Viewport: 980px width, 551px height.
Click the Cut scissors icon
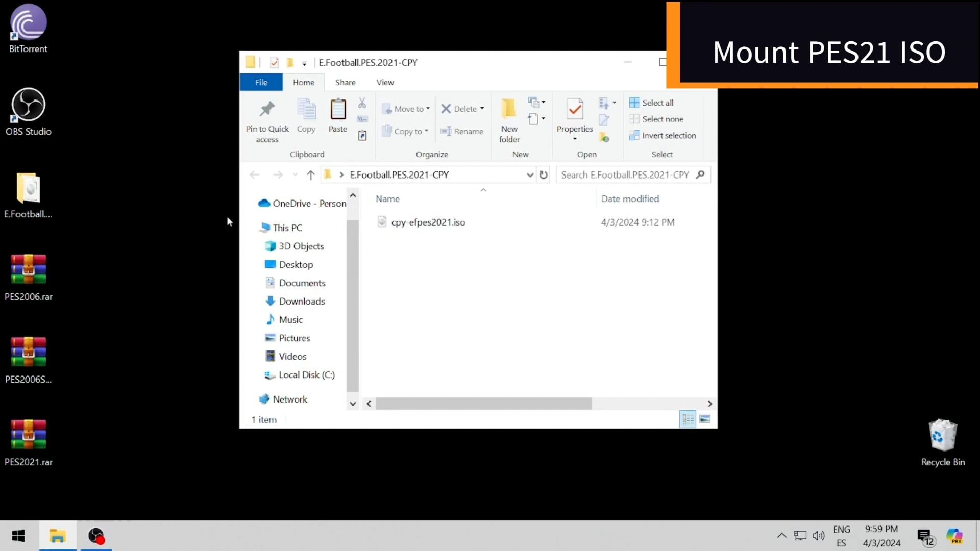pyautogui.click(x=362, y=103)
